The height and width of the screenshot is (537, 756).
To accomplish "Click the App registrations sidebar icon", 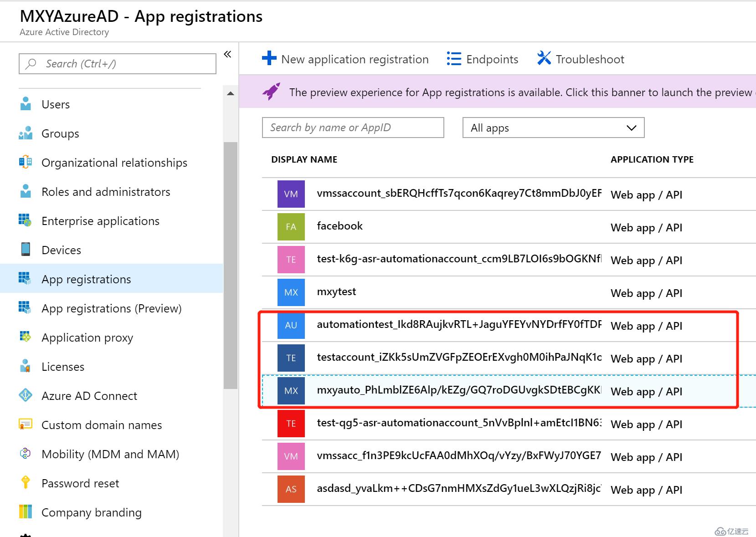I will [x=25, y=278].
